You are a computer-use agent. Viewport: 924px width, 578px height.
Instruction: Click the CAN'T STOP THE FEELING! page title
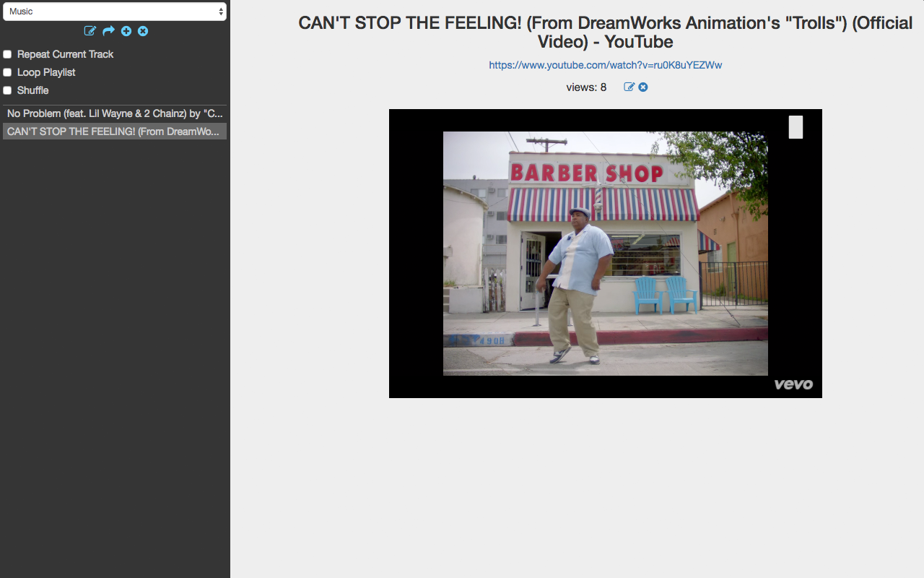point(606,33)
